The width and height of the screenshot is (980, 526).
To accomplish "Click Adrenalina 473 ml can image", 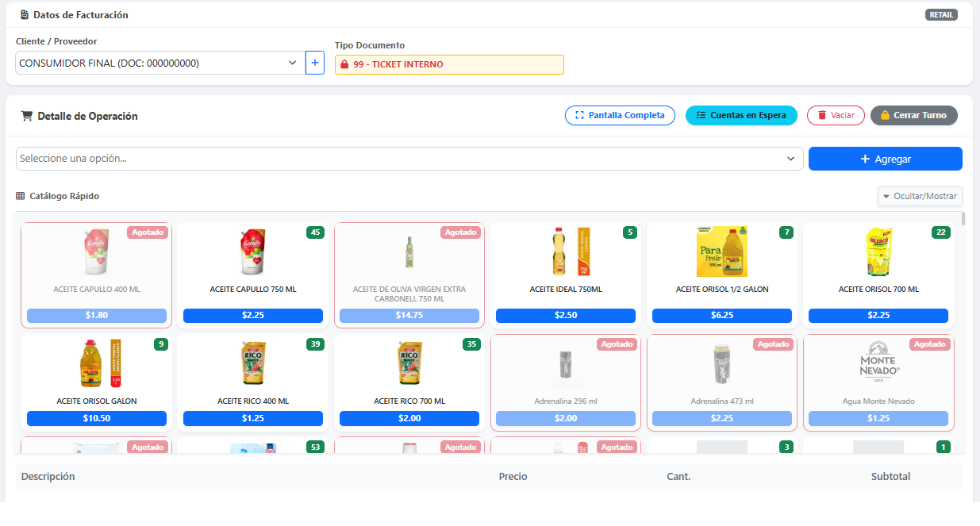I will point(722,363).
